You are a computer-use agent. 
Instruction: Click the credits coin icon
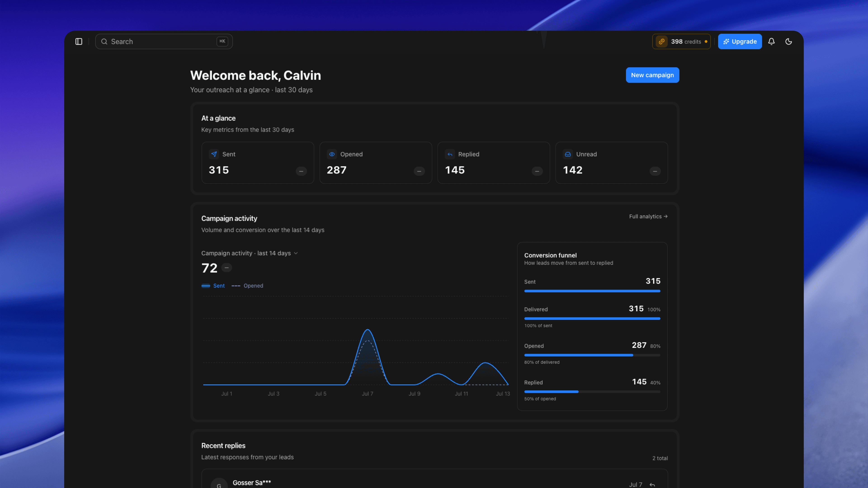pyautogui.click(x=661, y=41)
